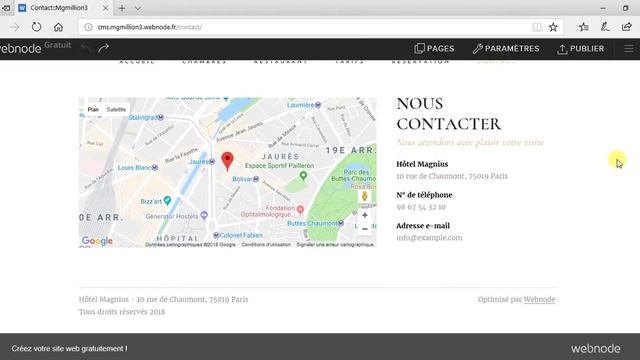
Task: Switch map to Plan view
Action: 93,109
